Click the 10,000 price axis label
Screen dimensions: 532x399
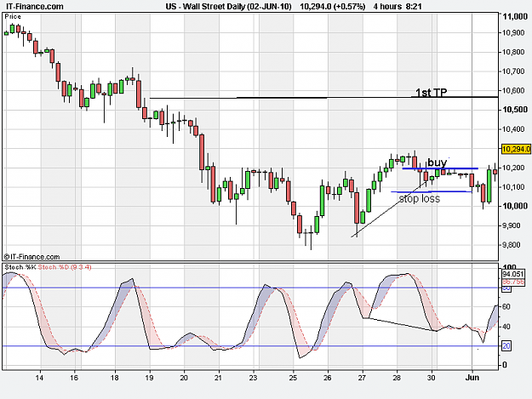515,206
